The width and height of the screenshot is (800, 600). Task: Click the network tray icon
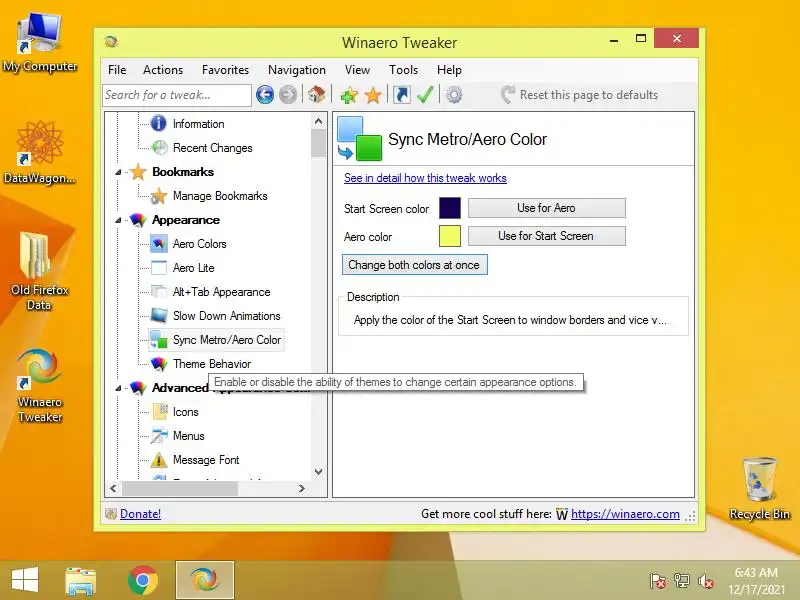[x=682, y=581]
